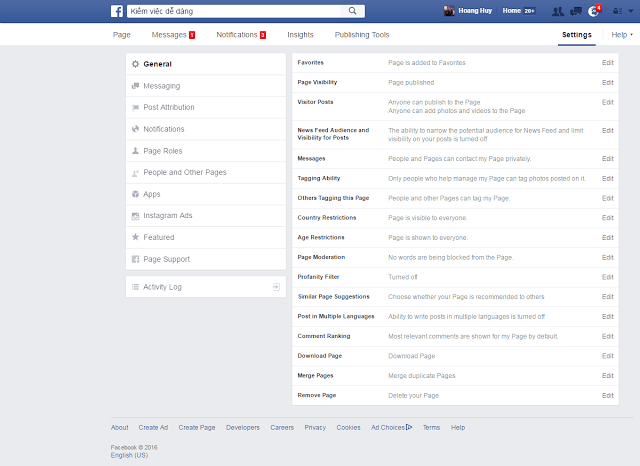Open the Messages tab
Viewport: 640px width, 466px height.
click(x=173, y=35)
